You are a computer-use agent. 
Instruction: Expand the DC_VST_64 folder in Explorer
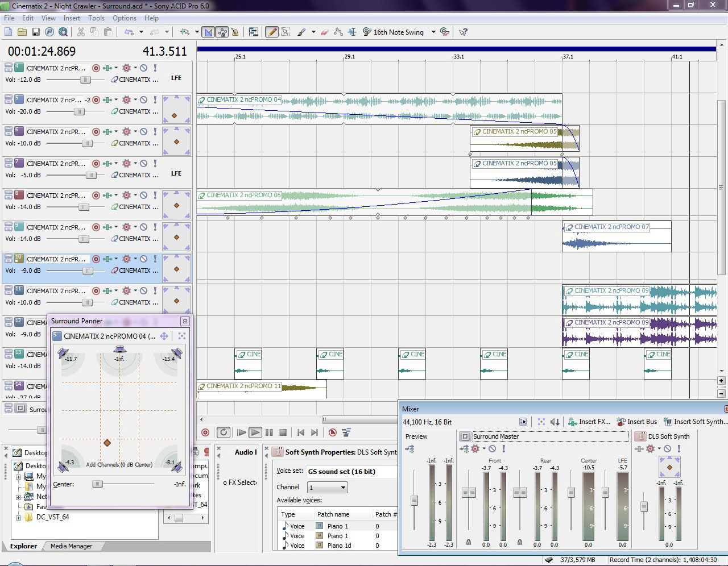click(x=19, y=517)
